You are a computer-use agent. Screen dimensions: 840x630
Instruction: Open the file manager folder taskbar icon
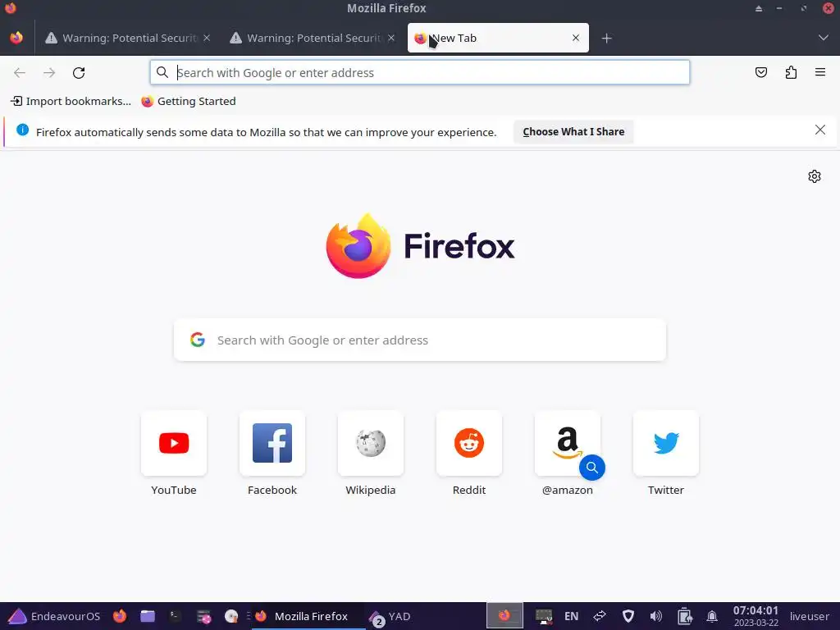point(148,616)
